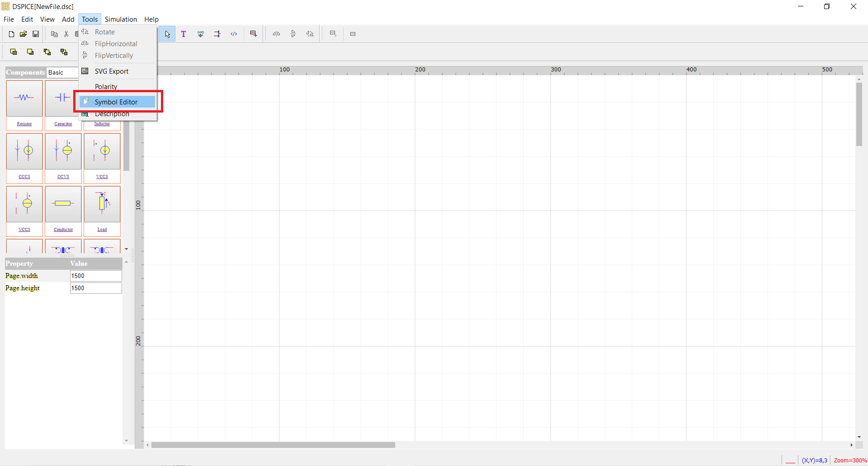
Task: Select Polarity in the Tools menu
Action: coord(106,86)
